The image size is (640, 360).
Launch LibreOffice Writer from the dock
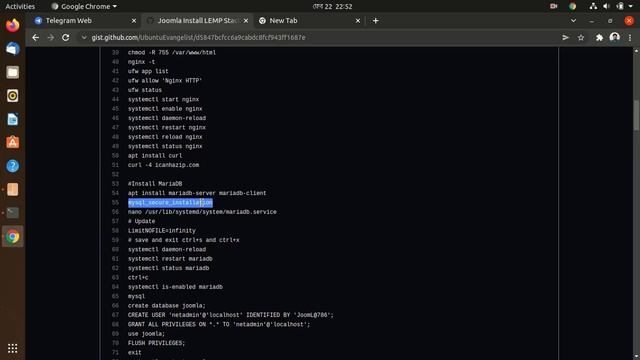coord(13,119)
